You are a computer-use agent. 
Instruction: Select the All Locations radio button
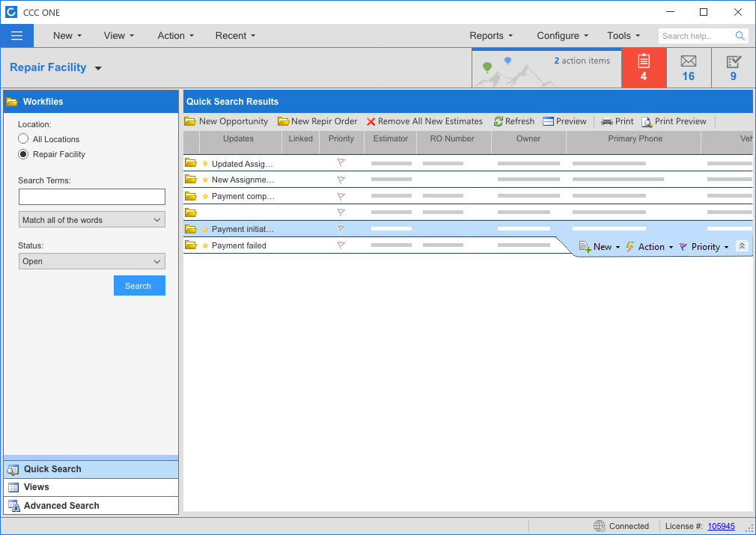tap(23, 139)
